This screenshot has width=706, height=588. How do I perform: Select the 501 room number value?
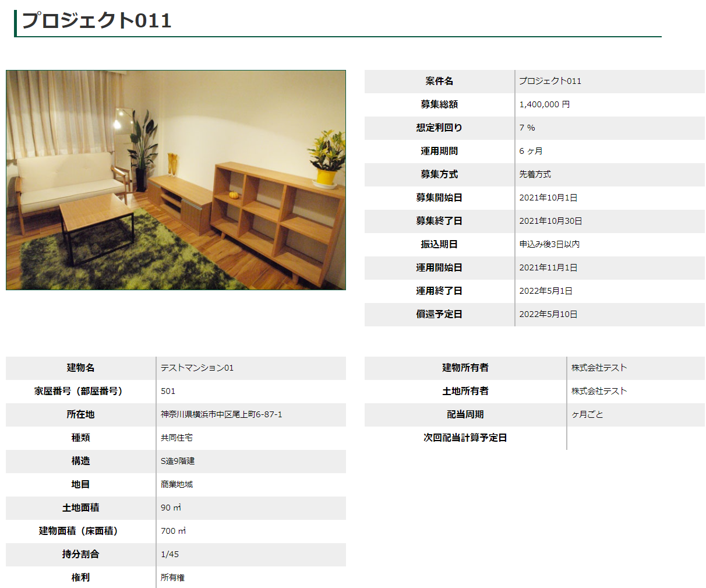tap(168, 391)
